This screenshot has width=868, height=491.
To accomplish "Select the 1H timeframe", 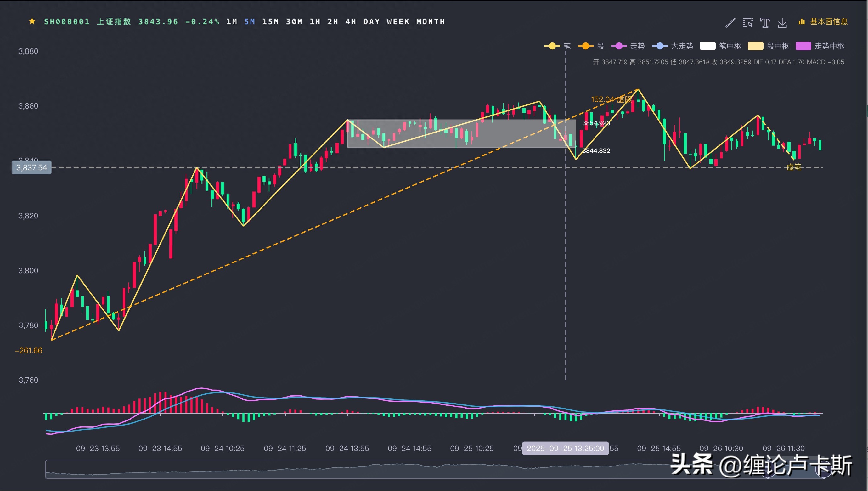I will [x=315, y=22].
